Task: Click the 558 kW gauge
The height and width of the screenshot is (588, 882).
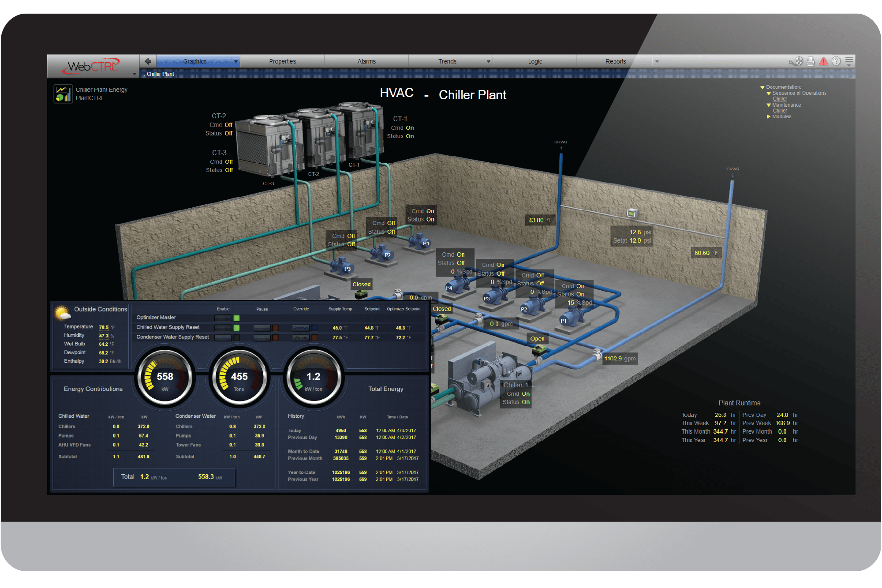Action: click(x=165, y=377)
